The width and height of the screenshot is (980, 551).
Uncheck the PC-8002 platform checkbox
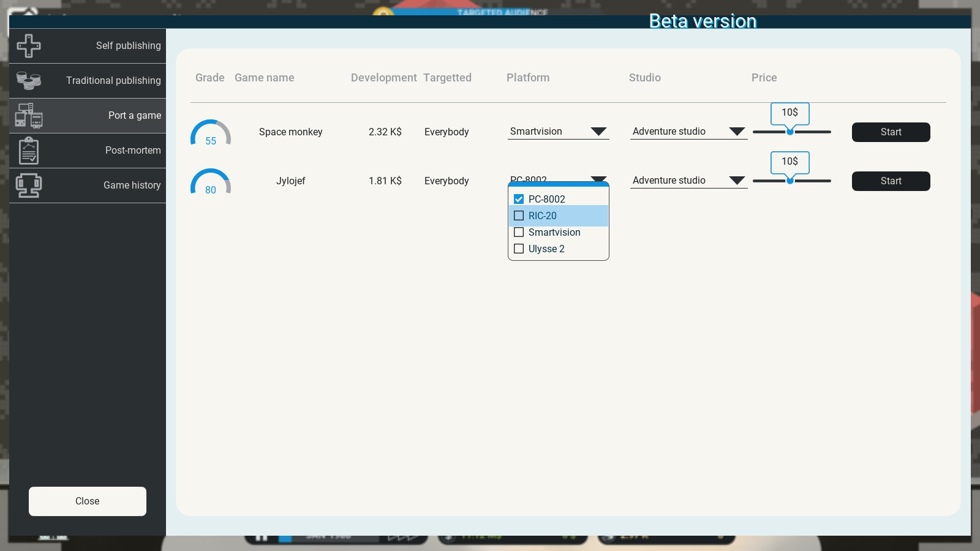(x=519, y=199)
